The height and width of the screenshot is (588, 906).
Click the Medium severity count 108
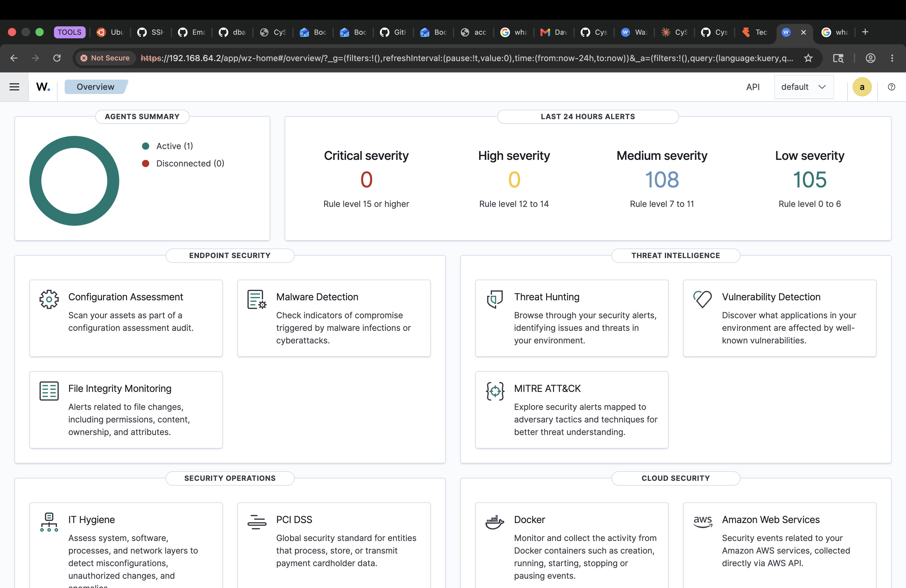point(662,180)
